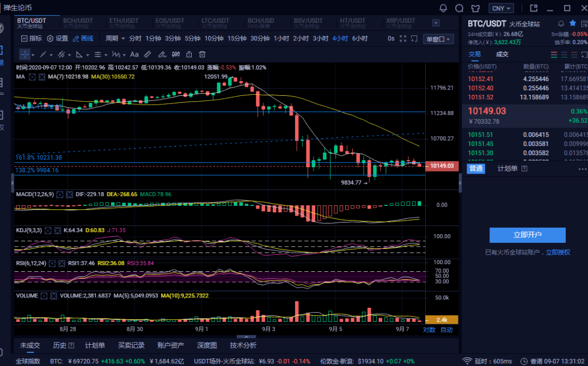Select the ruler measurement tool
The height and width of the screenshot is (366, 588).
click(x=148, y=54)
